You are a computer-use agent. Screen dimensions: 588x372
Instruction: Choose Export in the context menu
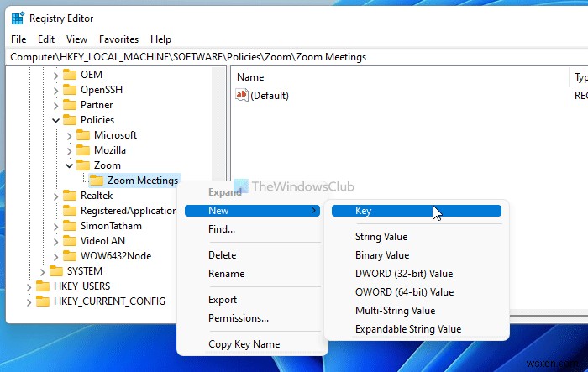click(x=223, y=300)
